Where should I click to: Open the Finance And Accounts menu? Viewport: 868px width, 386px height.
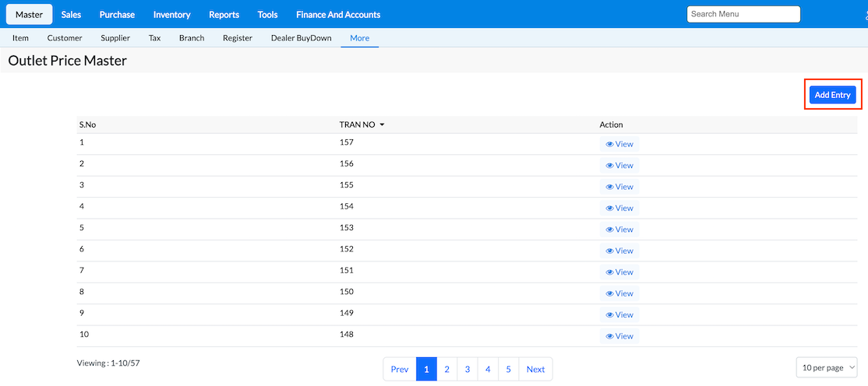338,15
